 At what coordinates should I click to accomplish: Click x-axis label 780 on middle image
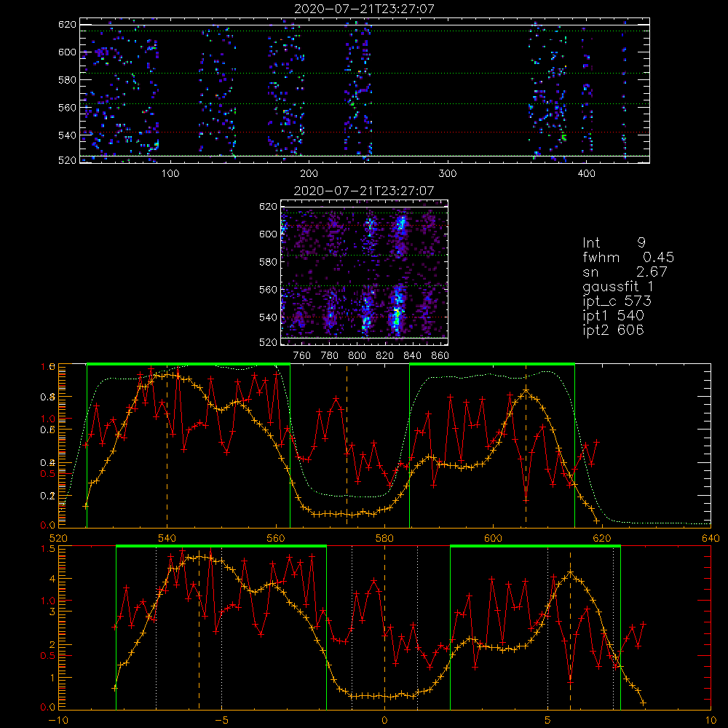[330, 356]
